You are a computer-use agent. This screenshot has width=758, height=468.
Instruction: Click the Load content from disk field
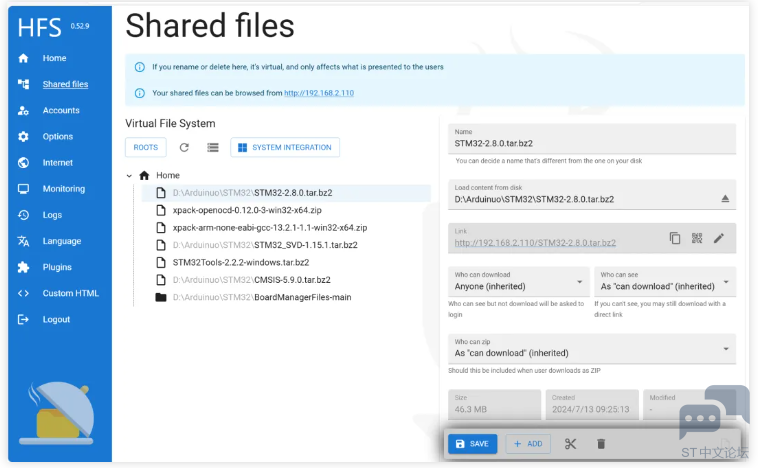(592, 195)
